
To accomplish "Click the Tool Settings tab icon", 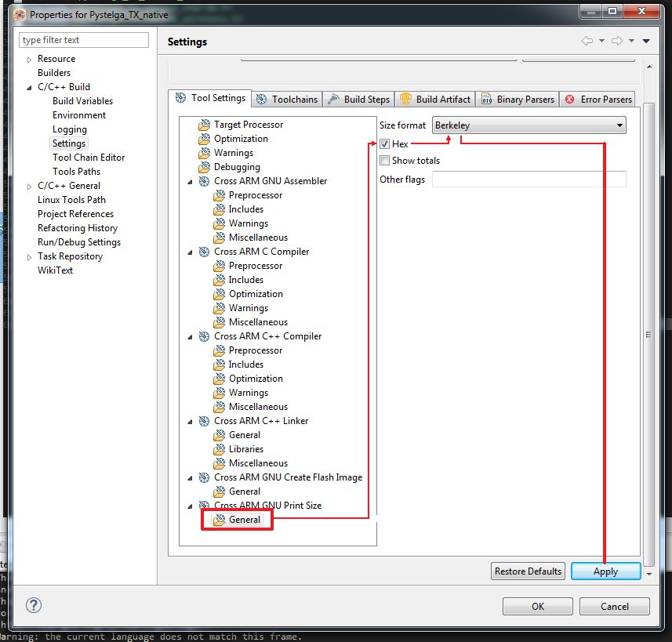I will tap(181, 98).
